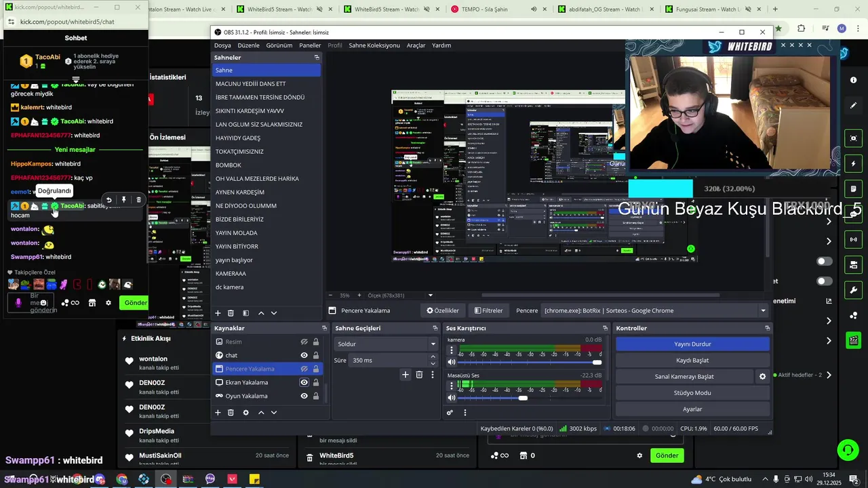Open Özellikler source properties button
Image resolution: width=868 pixels, height=488 pixels.
pyautogui.click(x=443, y=310)
